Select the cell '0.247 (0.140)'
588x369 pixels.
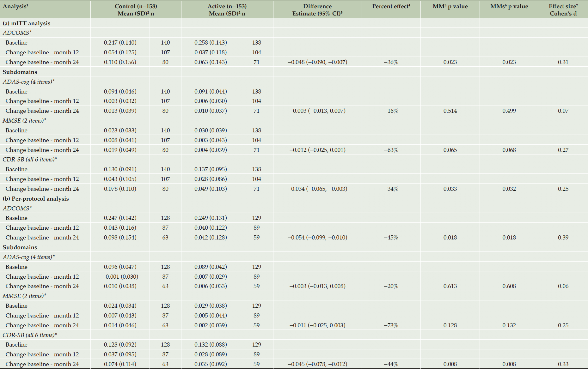(120, 43)
